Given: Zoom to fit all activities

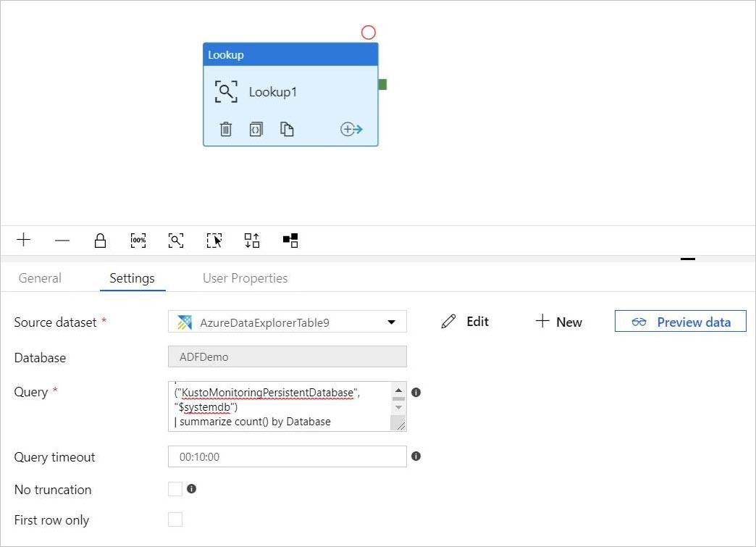Looking at the screenshot, I should click(176, 240).
